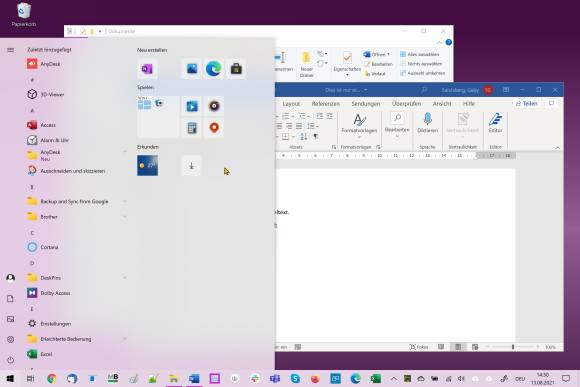Open Skype from the taskbar
580x387 pixels.
pos(295,378)
